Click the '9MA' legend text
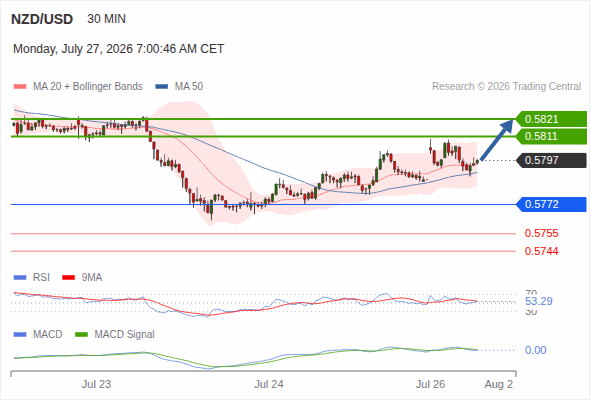 click(92, 278)
